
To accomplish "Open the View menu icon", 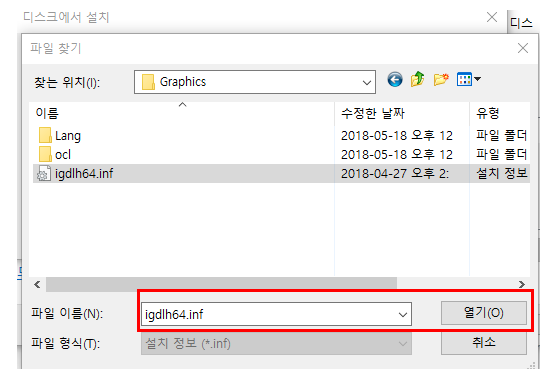I will click(464, 79).
